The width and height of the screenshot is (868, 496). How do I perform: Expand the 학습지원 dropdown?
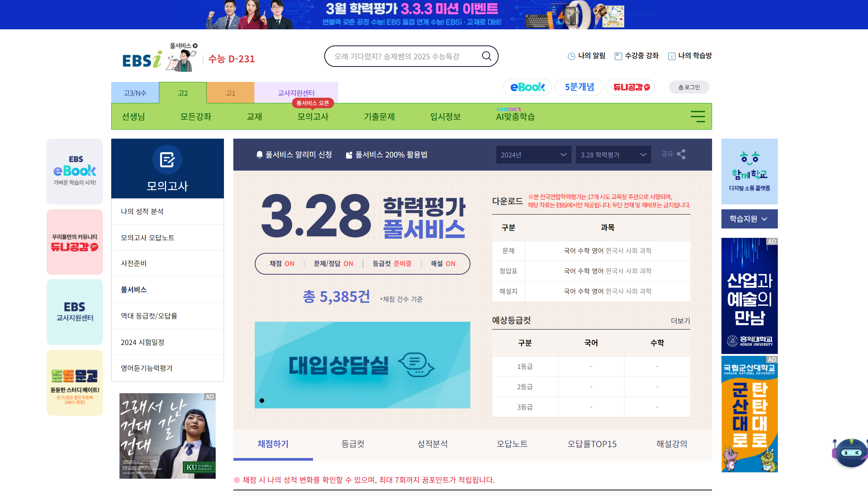tap(749, 219)
